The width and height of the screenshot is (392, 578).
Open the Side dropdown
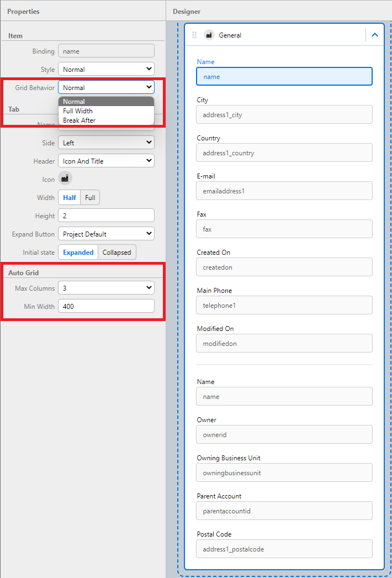coord(106,143)
